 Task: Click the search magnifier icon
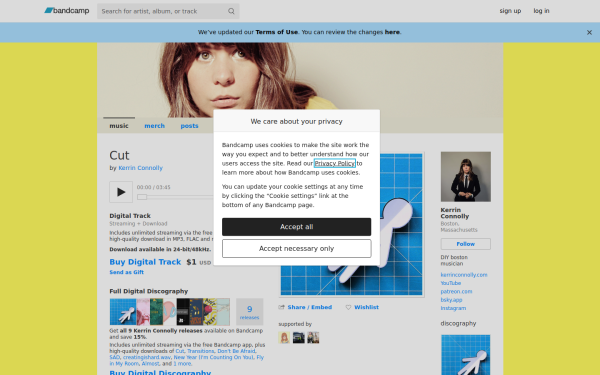231,11
